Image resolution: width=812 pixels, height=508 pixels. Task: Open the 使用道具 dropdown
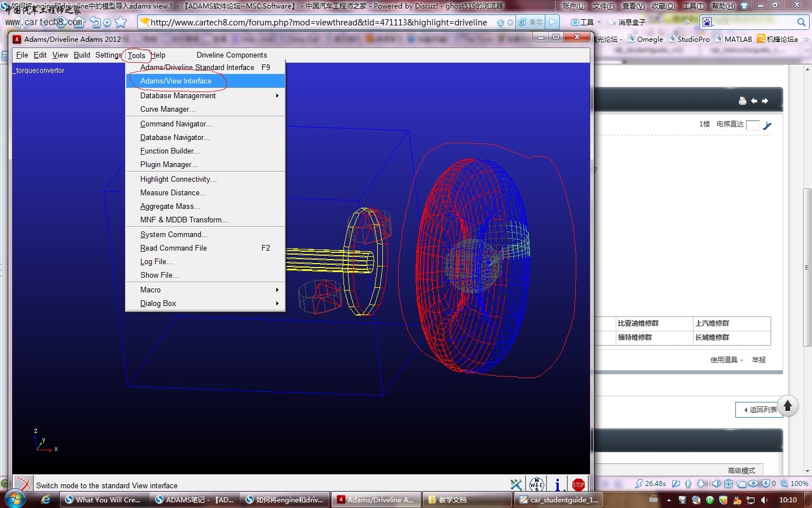(727, 360)
